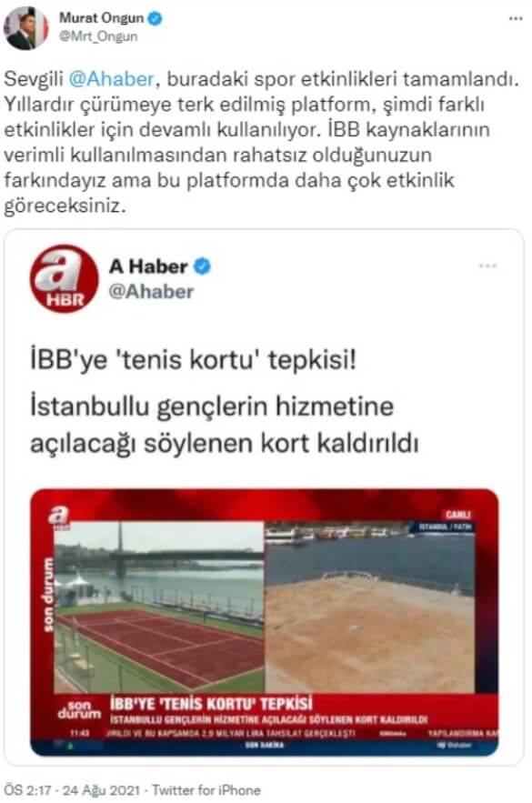
Task: Click the tennis court photo in the news thumbnail
Action: (159, 607)
